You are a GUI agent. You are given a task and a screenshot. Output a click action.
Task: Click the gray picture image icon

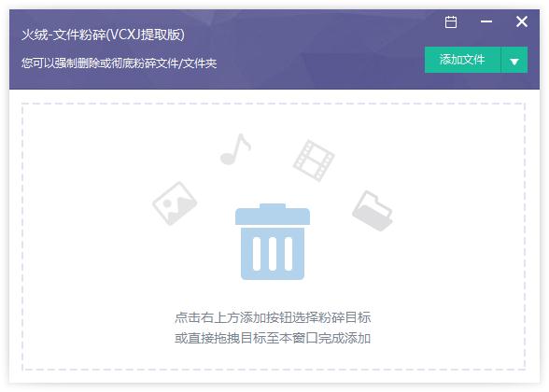[175, 203]
